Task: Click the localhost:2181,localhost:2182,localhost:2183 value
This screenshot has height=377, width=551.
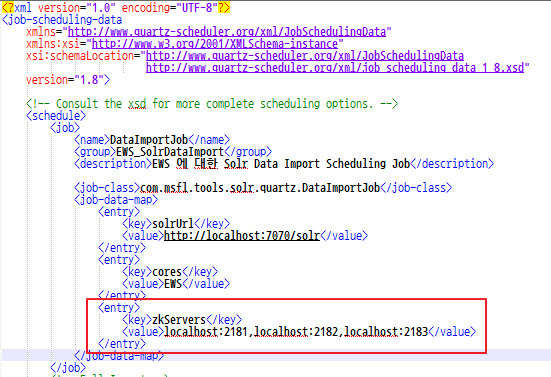Action: (x=296, y=331)
